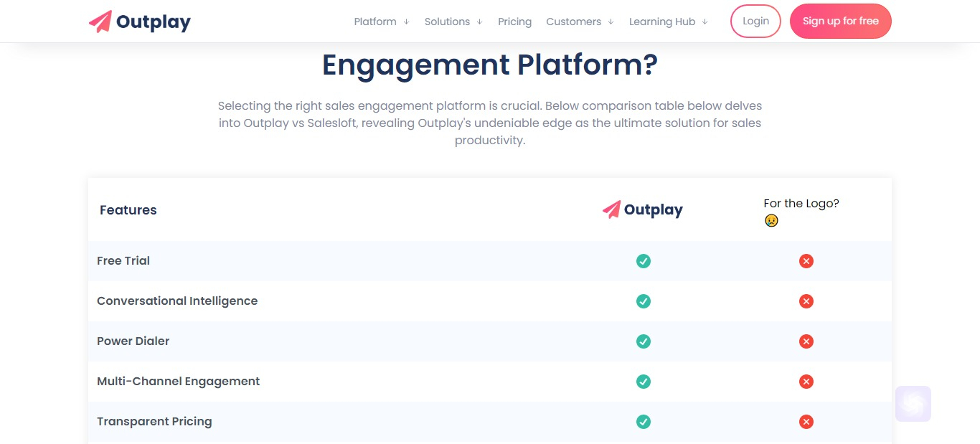This screenshot has height=444, width=980.
Task: Select the 'Conversational Intelligence' row label
Action: [177, 301]
